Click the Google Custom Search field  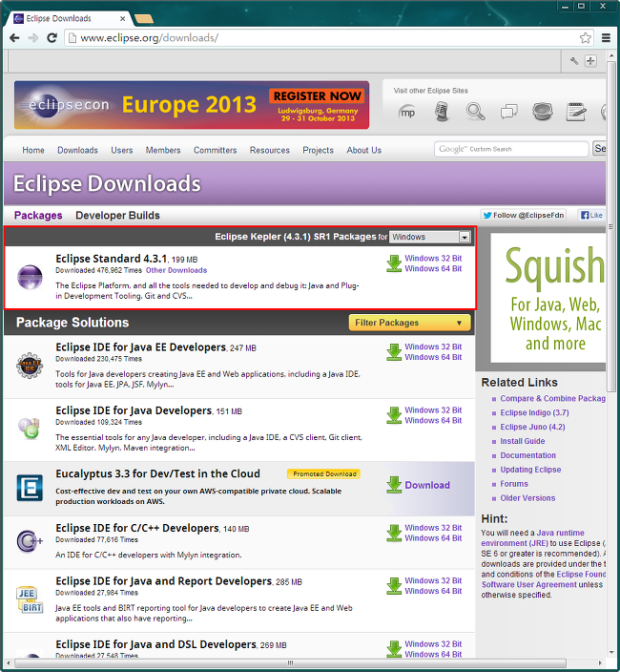click(x=511, y=149)
